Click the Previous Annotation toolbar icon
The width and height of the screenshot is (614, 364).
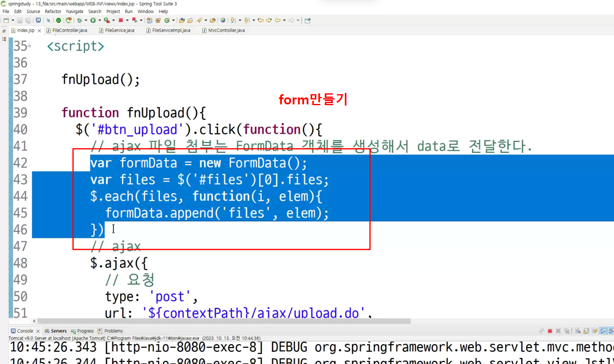tap(247, 20)
